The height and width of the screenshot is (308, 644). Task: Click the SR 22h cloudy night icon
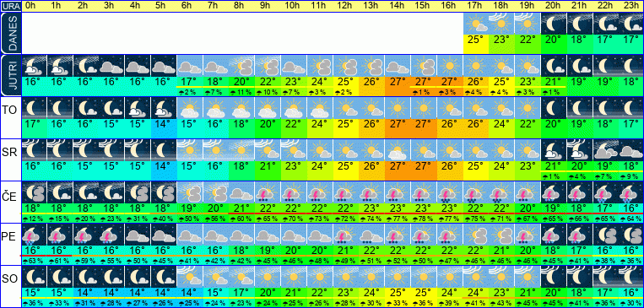[x=605, y=150]
